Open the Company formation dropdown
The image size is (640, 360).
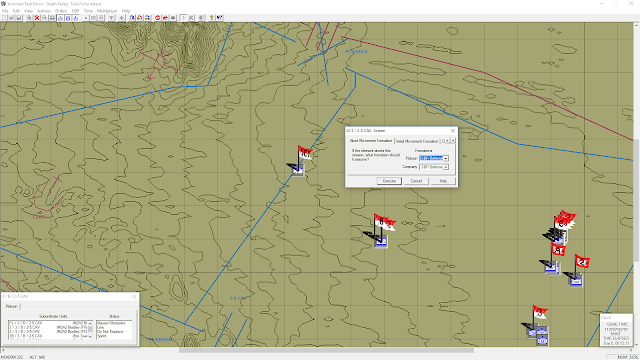coord(446,167)
